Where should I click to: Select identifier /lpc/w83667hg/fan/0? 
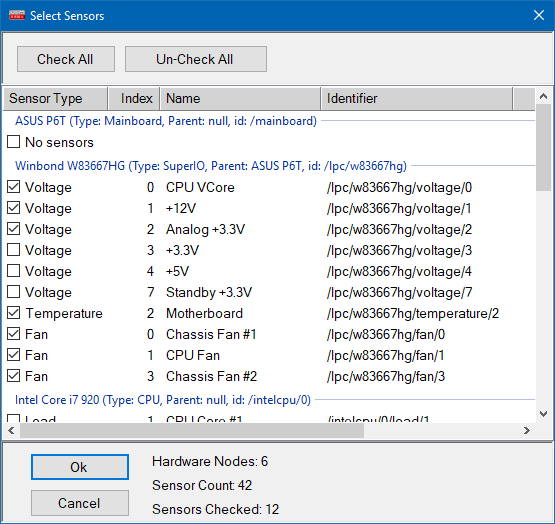tap(386, 334)
